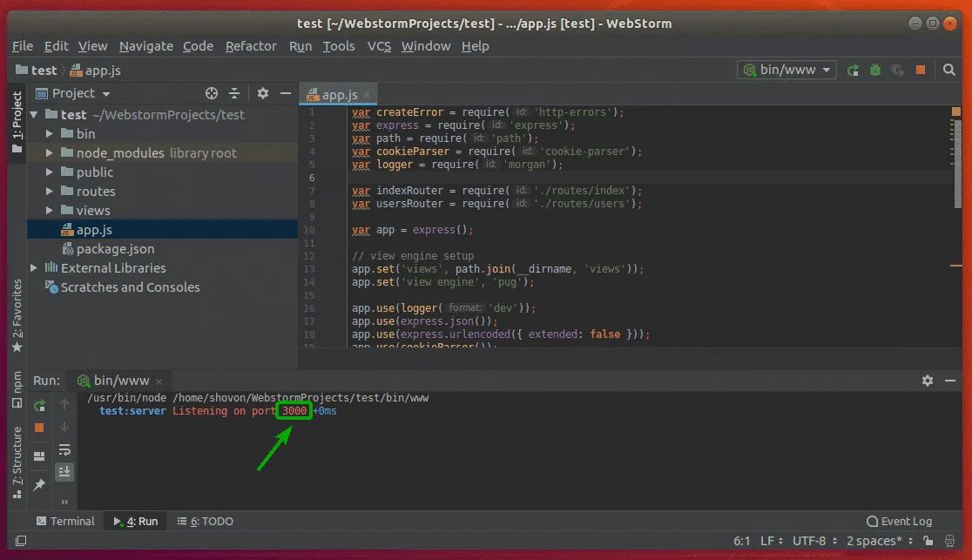Screen dimensions: 972x560
Task: Change line separator LF in status bar
Action: tap(771, 541)
